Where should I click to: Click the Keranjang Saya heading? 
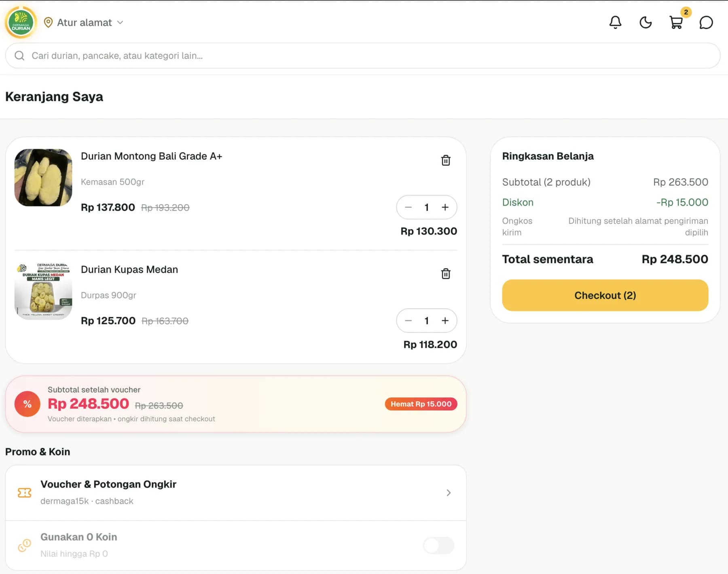click(54, 97)
